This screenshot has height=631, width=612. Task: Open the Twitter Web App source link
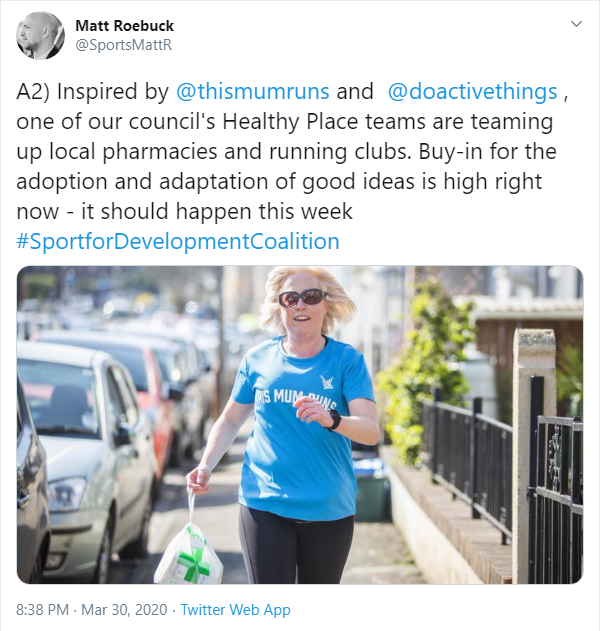[235, 609]
